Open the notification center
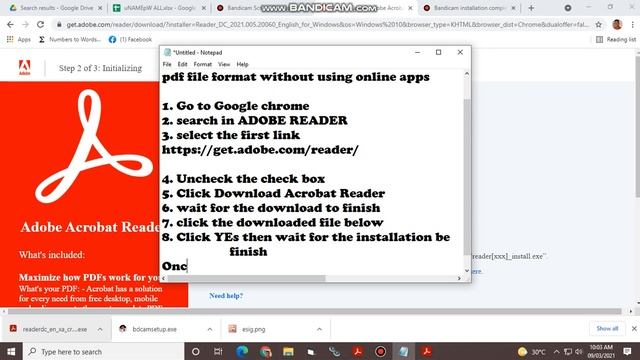640x360 pixels. [627, 351]
